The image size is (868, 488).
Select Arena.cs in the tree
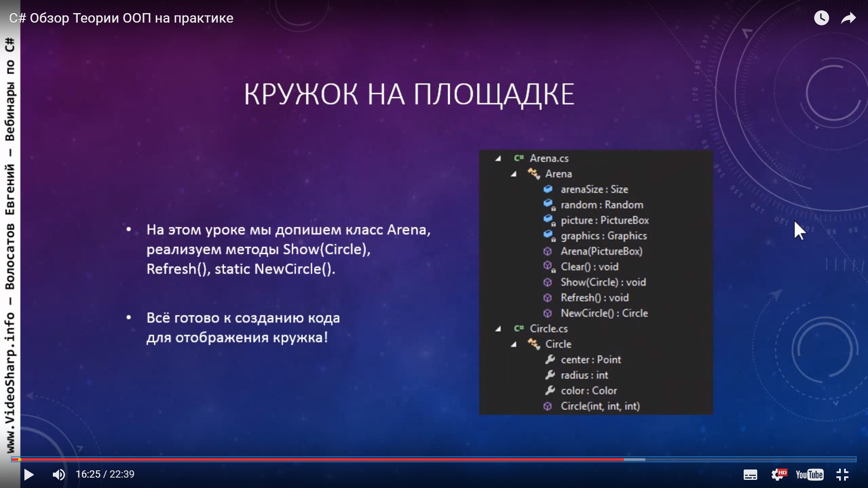[549, 159]
